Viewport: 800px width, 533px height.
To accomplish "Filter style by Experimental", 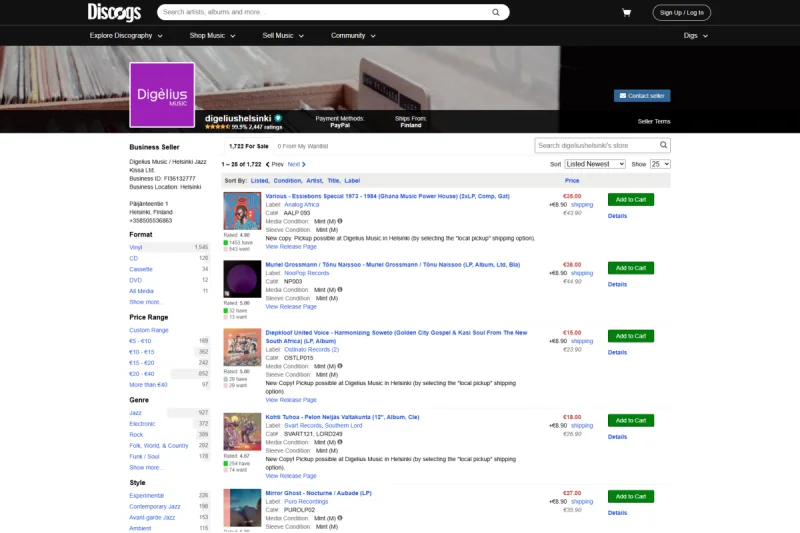I will [x=146, y=496].
